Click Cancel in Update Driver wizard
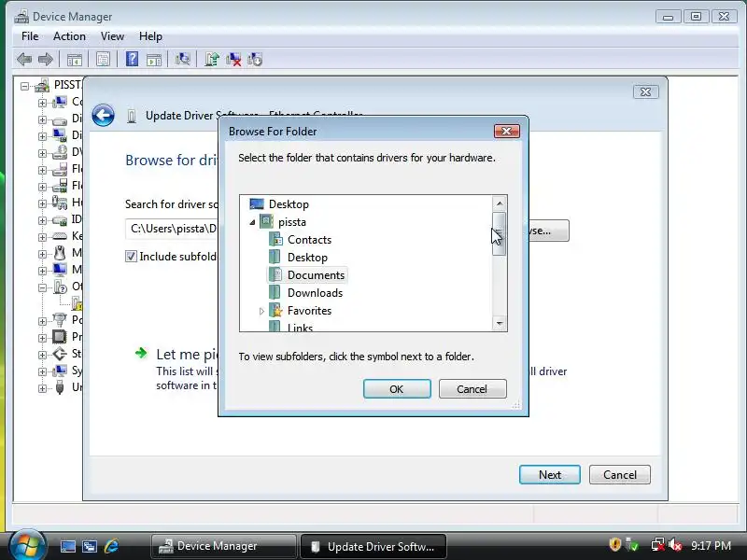Viewport: 747px width, 560px height. 620,475
